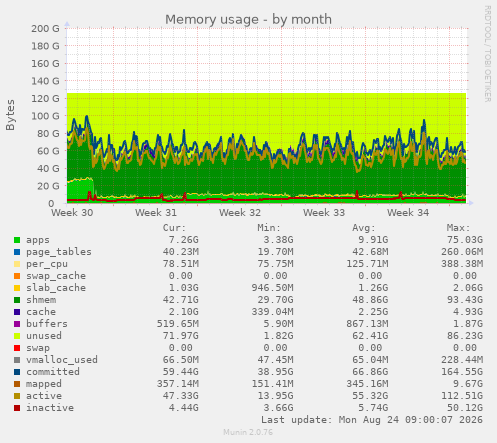Click the 'Cur:' column header
497x443 pixels.
tap(174, 228)
